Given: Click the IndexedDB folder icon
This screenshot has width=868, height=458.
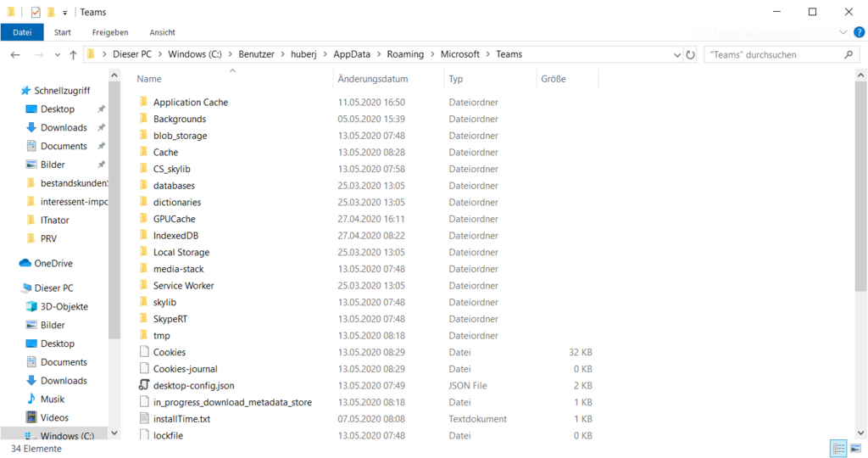Looking at the screenshot, I should [x=143, y=235].
